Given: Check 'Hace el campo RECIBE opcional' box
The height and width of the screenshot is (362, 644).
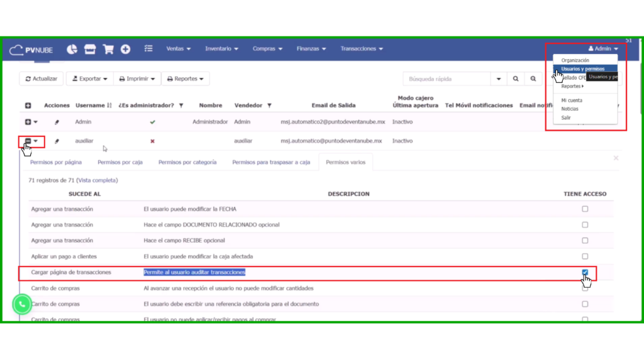Looking at the screenshot, I should tap(585, 241).
